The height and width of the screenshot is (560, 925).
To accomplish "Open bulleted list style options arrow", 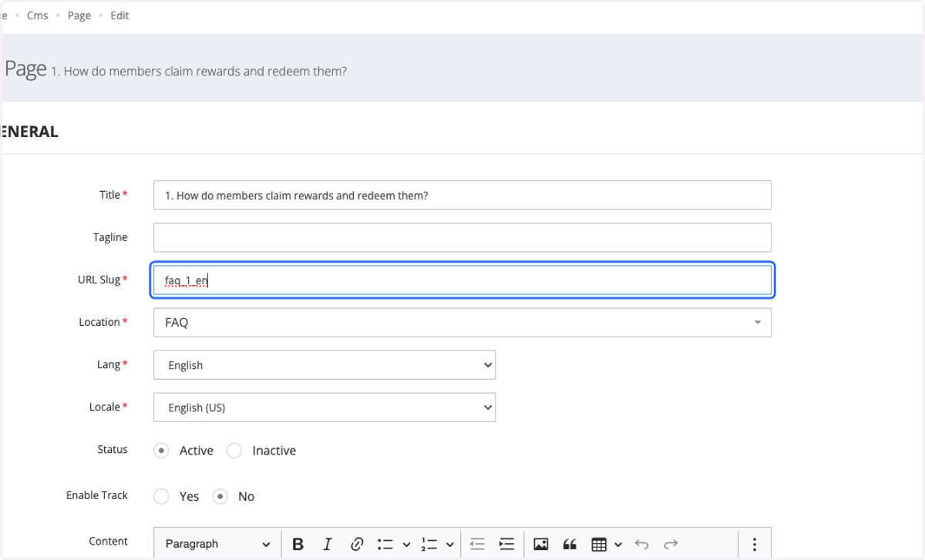I will (x=407, y=545).
